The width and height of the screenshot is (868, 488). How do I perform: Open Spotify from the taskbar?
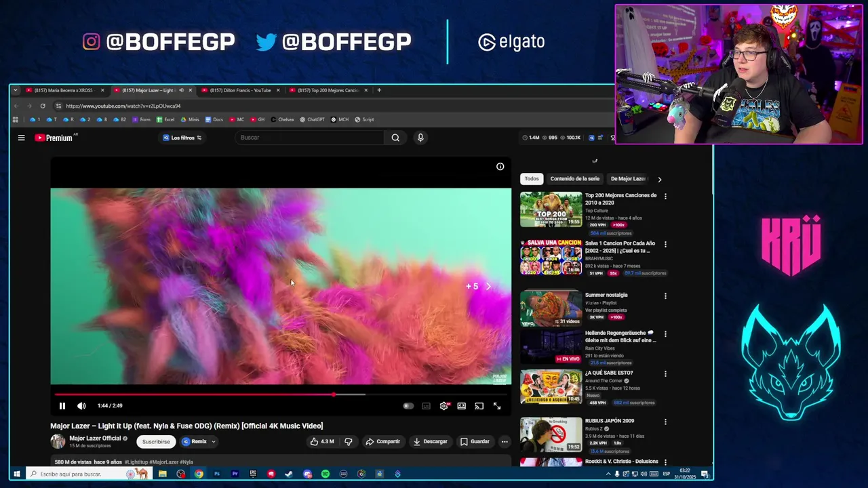pyautogui.click(x=325, y=474)
